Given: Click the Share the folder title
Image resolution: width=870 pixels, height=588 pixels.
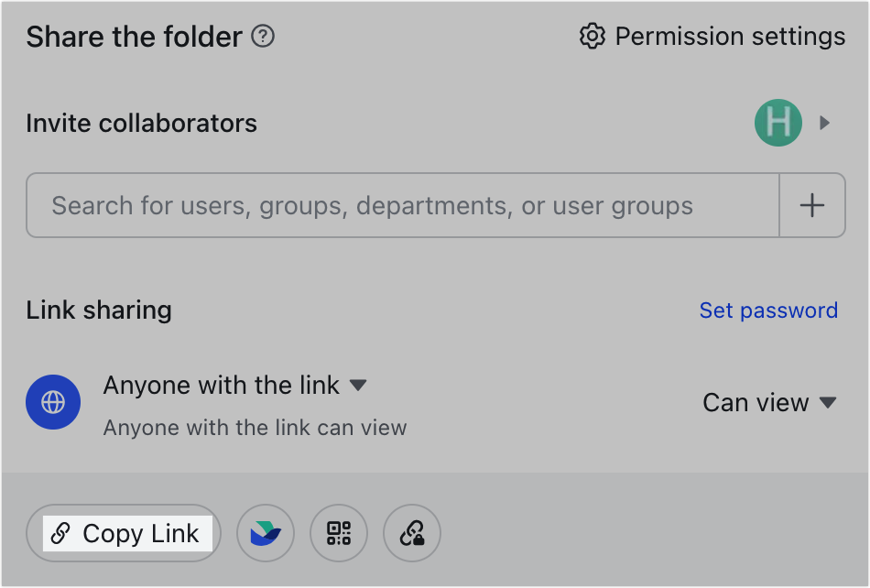Looking at the screenshot, I should coord(134,37).
